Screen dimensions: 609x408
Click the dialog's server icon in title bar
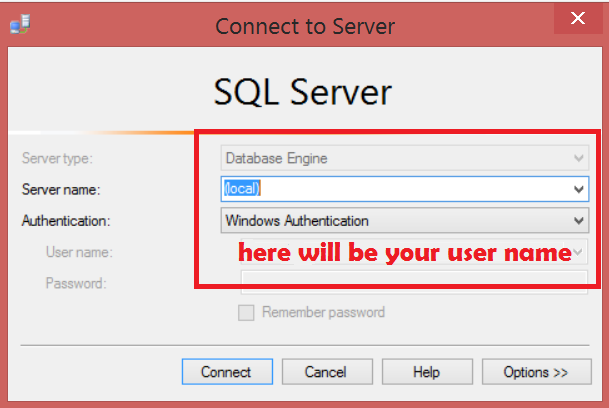coord(20,24)
